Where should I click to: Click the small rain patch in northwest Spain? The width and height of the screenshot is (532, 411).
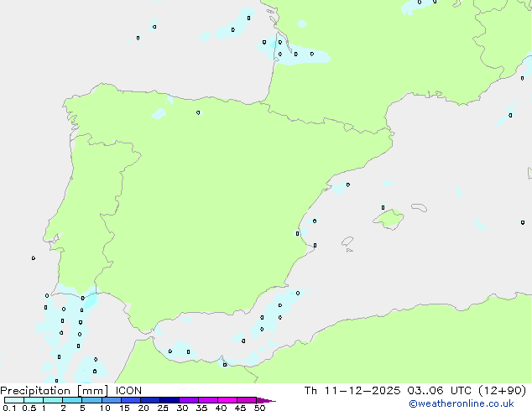158,113
